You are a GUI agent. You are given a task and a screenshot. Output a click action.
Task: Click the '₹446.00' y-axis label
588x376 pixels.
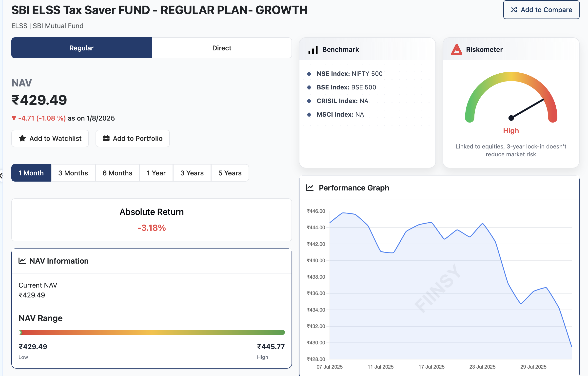click(316, 211)
